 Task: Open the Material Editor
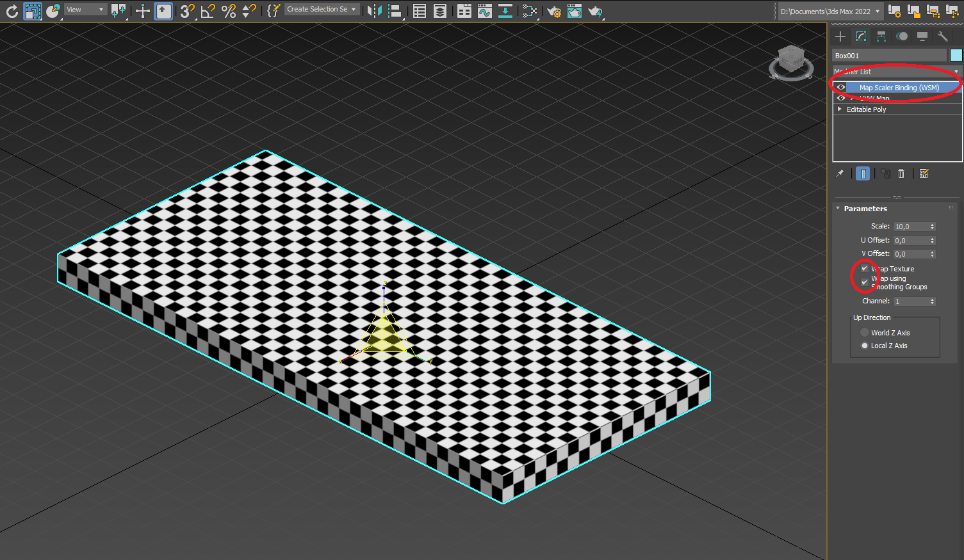529,11
